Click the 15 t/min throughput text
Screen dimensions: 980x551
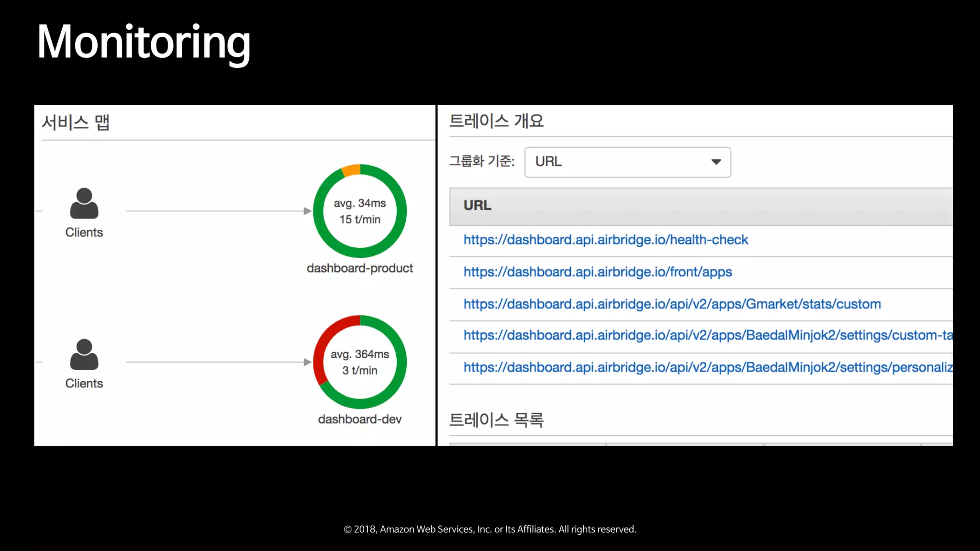[360, 220]
